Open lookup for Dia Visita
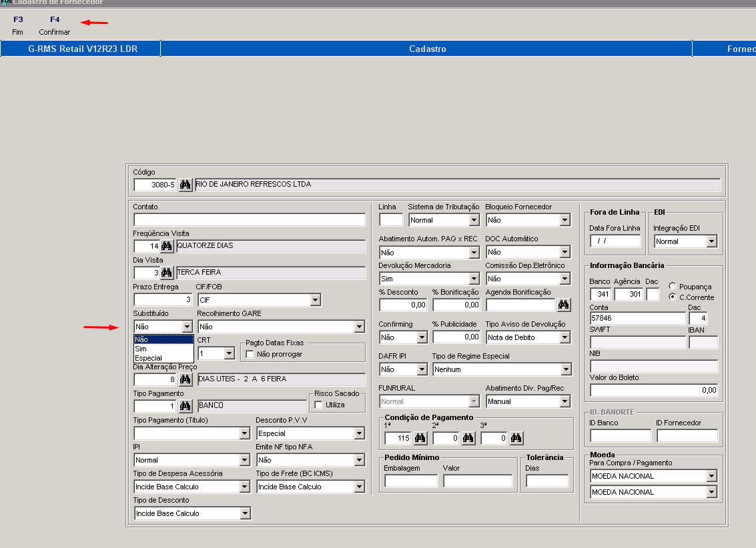Image resolution: width=756 pixels, height=548 pixels. [167, 273]
